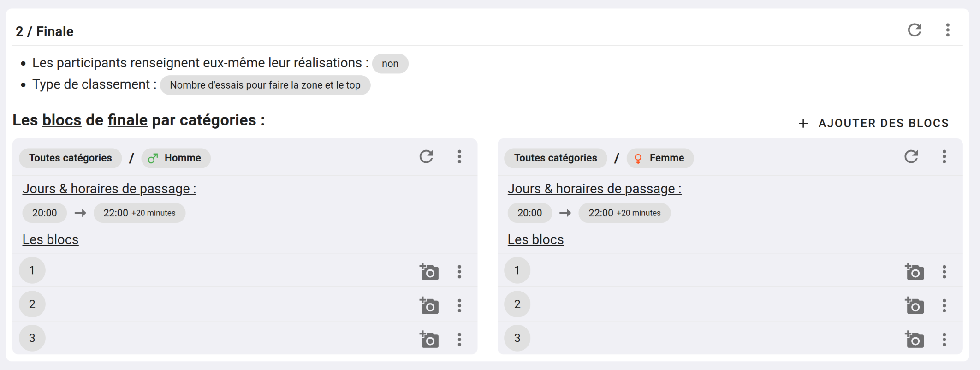Add photo to Homme bloc 1
The height and width of the screenshot is (370, 980).
pos(429,272)
